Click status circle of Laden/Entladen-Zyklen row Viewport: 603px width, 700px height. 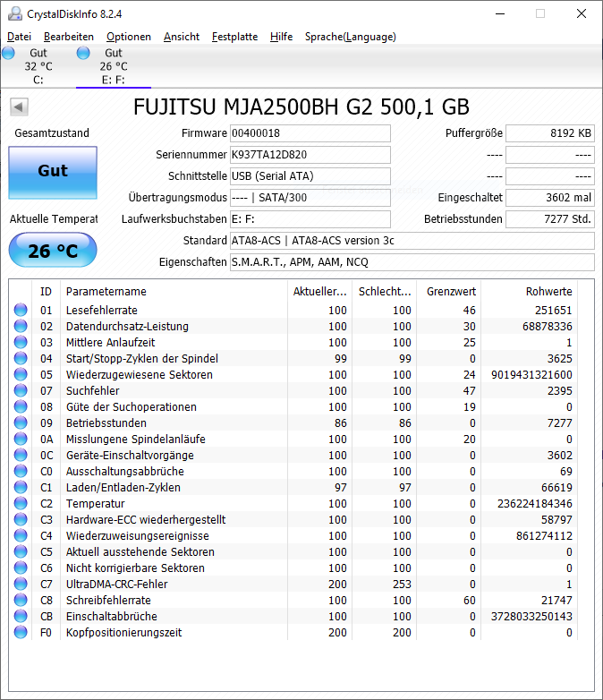click(21, 487)
